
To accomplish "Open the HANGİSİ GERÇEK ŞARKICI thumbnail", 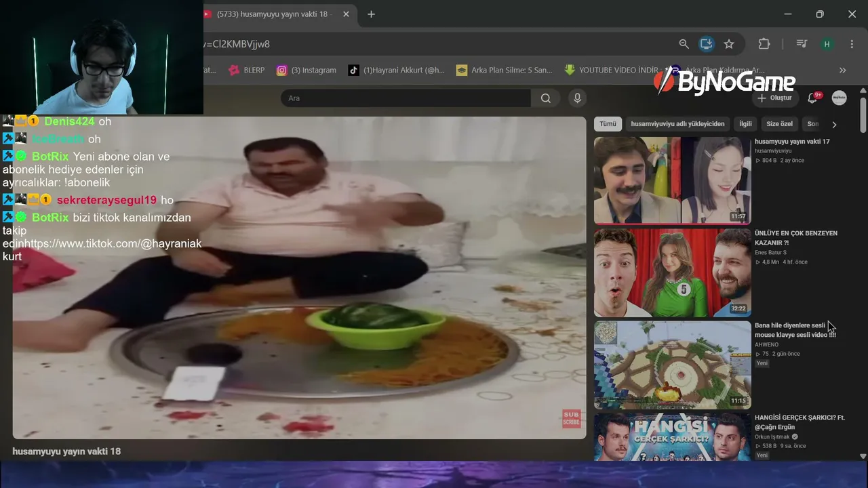I will [672, 436].
